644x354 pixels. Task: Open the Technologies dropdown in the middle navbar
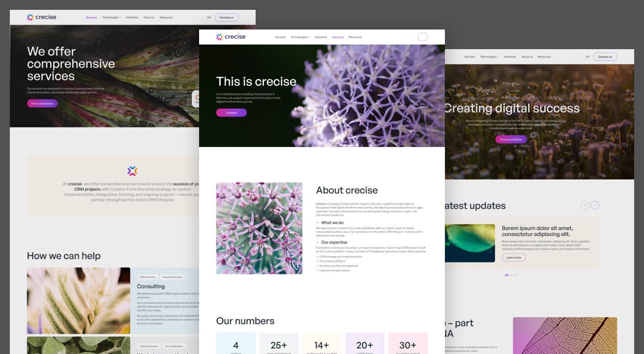[x=299, y=36]
